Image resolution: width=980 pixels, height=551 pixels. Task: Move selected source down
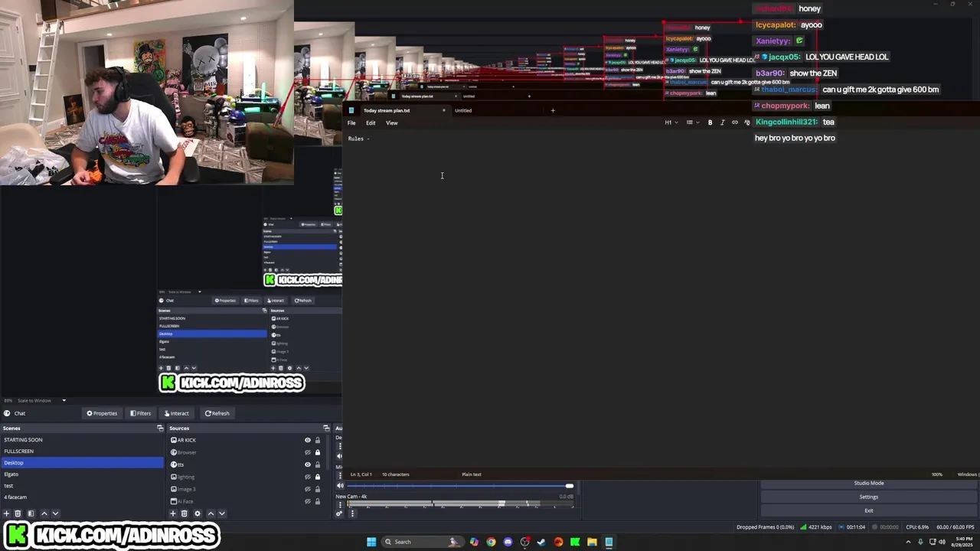pos(222,514)
